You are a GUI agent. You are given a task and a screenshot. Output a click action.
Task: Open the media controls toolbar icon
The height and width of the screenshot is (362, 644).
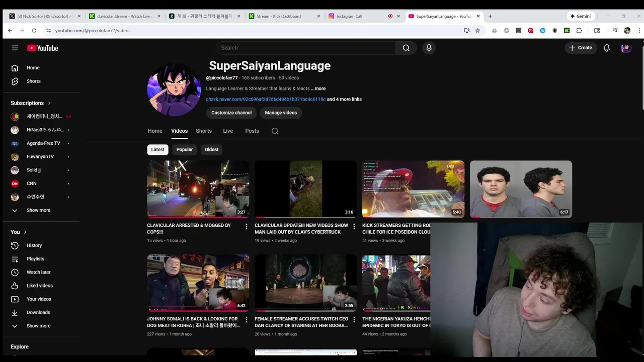pyautogui.click(x=615, y=31)
